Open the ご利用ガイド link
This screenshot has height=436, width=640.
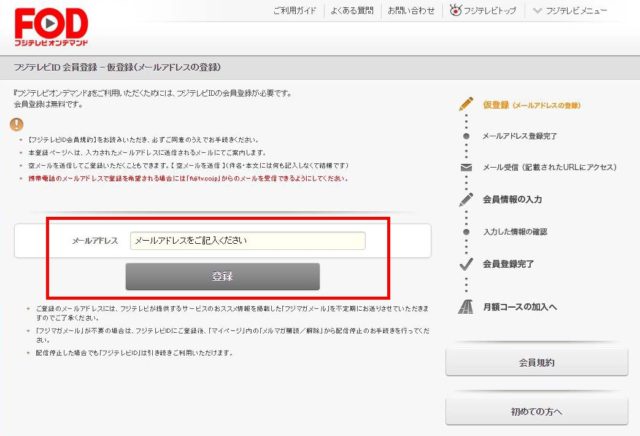(295, 11)
